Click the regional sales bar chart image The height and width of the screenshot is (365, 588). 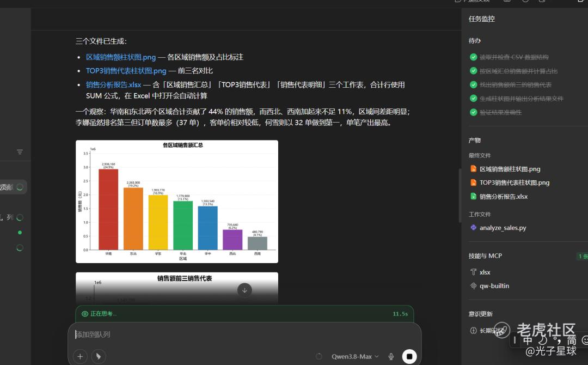click(x=177, y=202)
